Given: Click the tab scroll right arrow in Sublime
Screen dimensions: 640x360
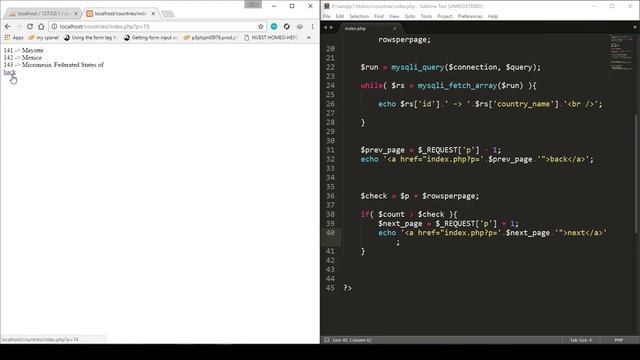Looking at the screenshot, I should [331, 27].
